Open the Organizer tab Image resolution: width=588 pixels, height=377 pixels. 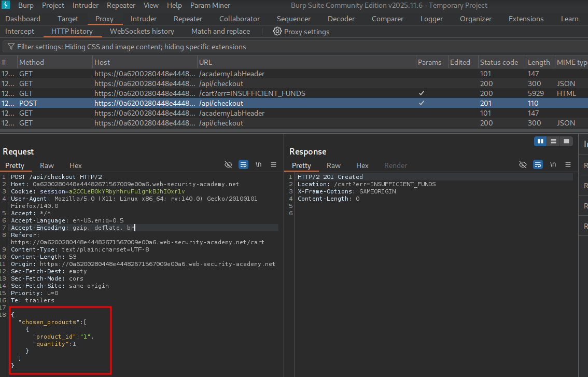475,19
